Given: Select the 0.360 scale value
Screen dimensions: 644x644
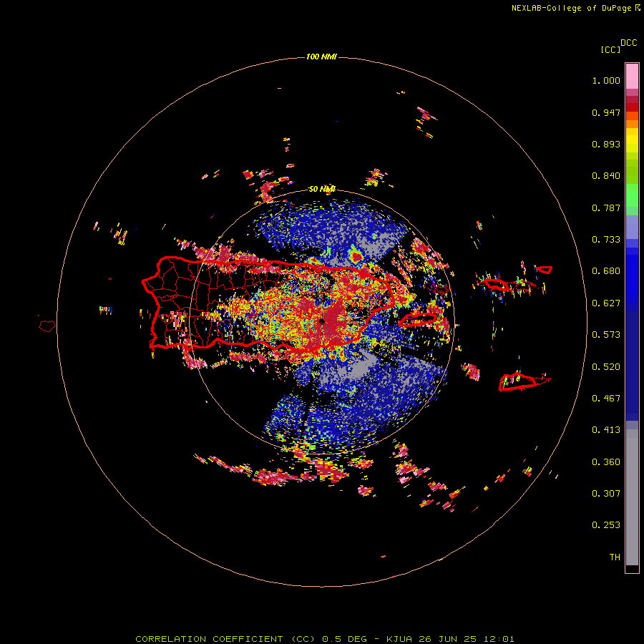Looking at the screenshot, I should click(606, 462).
